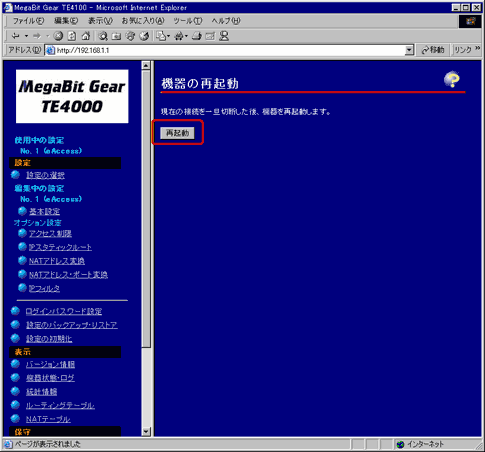Click the MegaBit Gear TE4000 logo

[72, 96]
